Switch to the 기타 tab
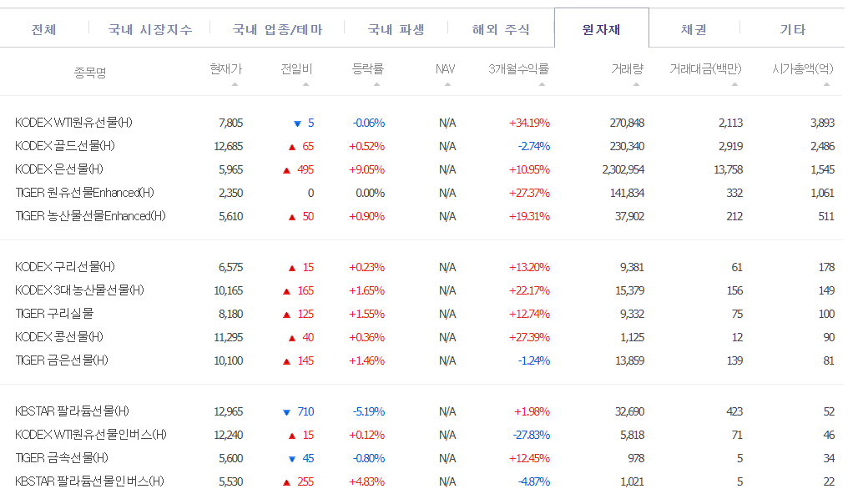858x504 pixels. (792, 30)
